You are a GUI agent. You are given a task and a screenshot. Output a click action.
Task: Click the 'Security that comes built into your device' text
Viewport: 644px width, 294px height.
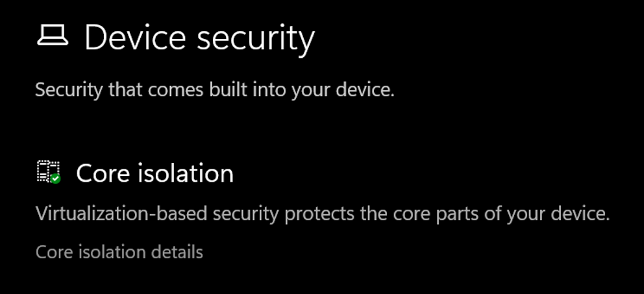[215, 90]
